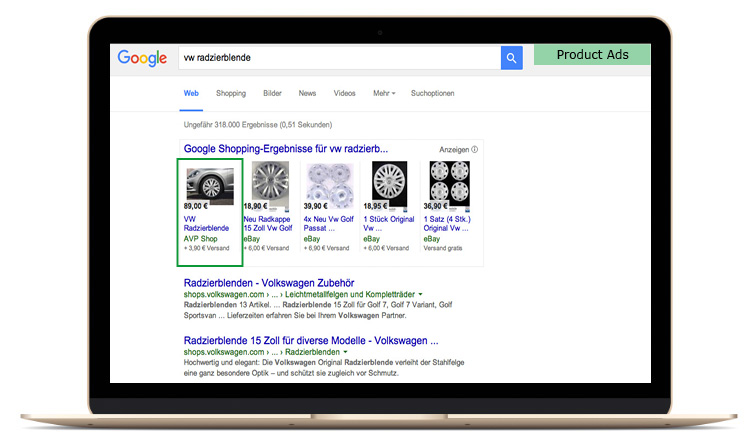Click the 18,90 € price
Screen dimensions: 750x435
tap(255, 206)
